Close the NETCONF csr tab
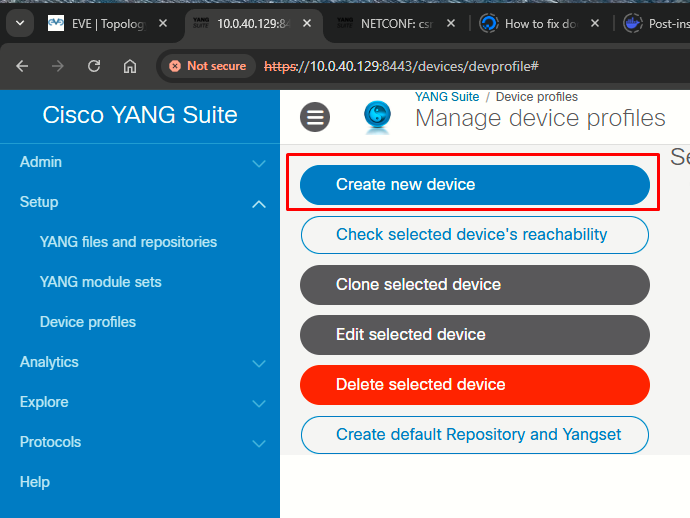Viewport: 690px width, 518px height. tap(451, 23)
